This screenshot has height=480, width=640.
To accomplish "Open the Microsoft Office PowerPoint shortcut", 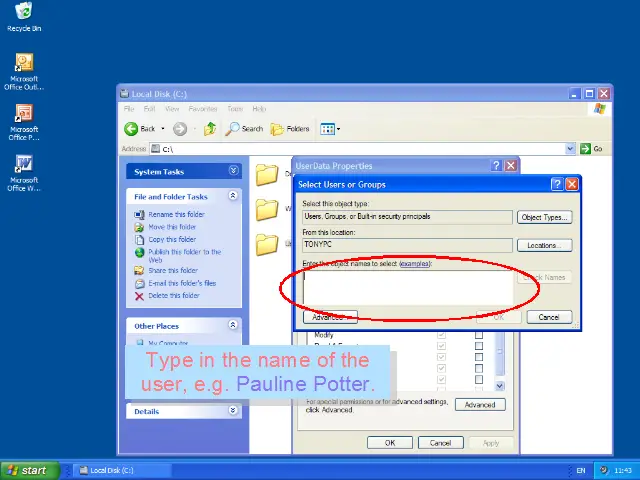I will coord(23,114).
